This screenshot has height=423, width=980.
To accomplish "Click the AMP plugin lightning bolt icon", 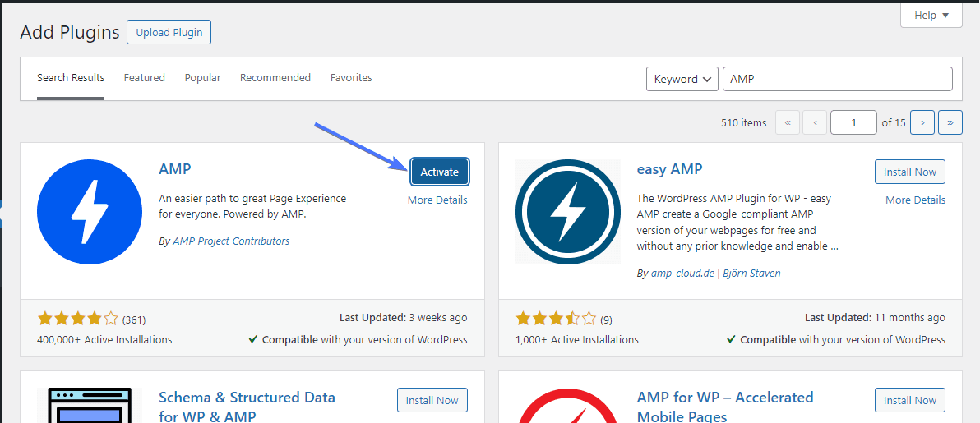I will point(90,212).
